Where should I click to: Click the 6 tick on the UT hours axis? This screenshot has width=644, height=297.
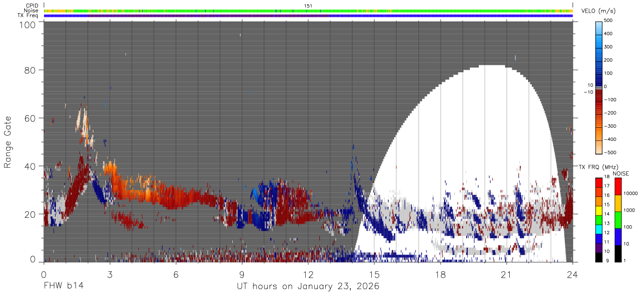tap(176, 274)
